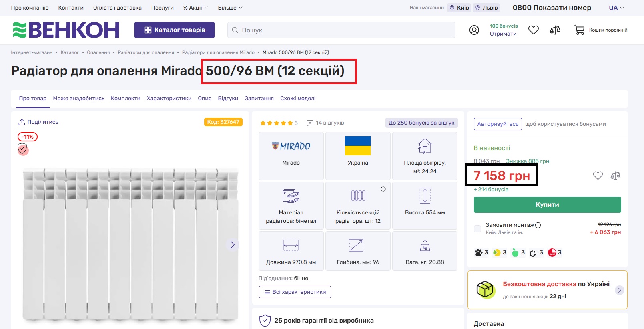Click the 100 бонусів Отримати link
644x329 pixels.
pos(504,30)
